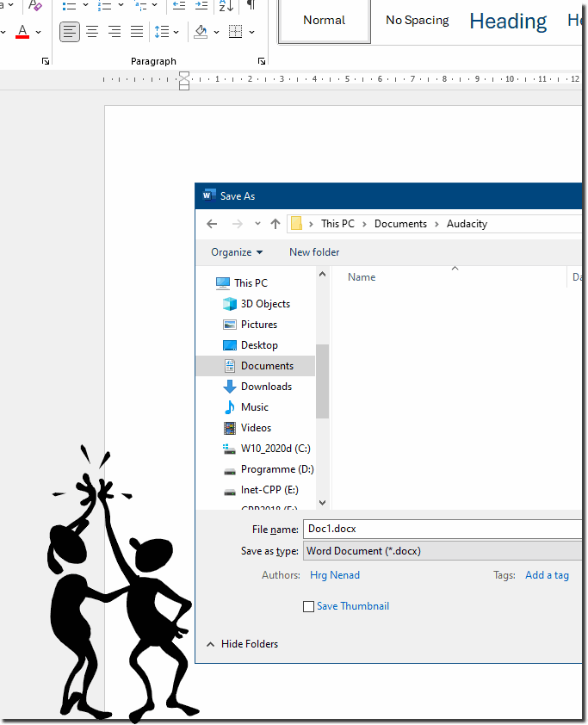Screen dimensions: 588x725
Task: Click Audacity in the address path
Action: point(467,224)
